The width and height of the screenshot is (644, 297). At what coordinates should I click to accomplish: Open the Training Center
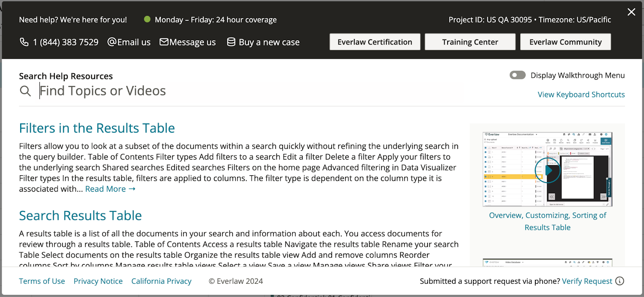point(470,41)
